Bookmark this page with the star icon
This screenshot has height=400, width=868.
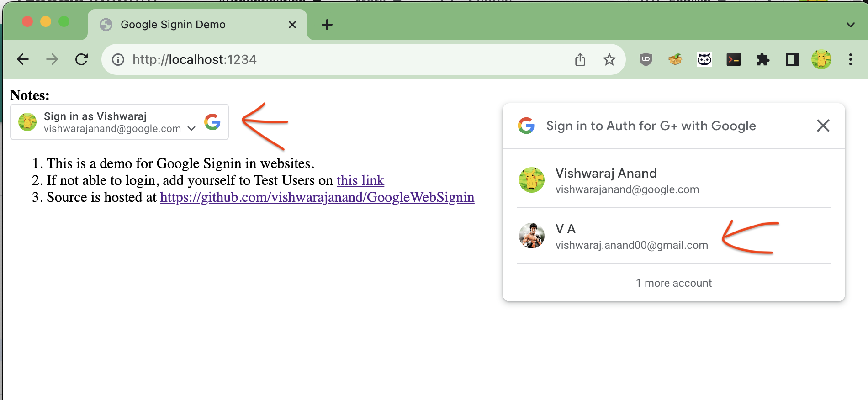pos(609,59)
